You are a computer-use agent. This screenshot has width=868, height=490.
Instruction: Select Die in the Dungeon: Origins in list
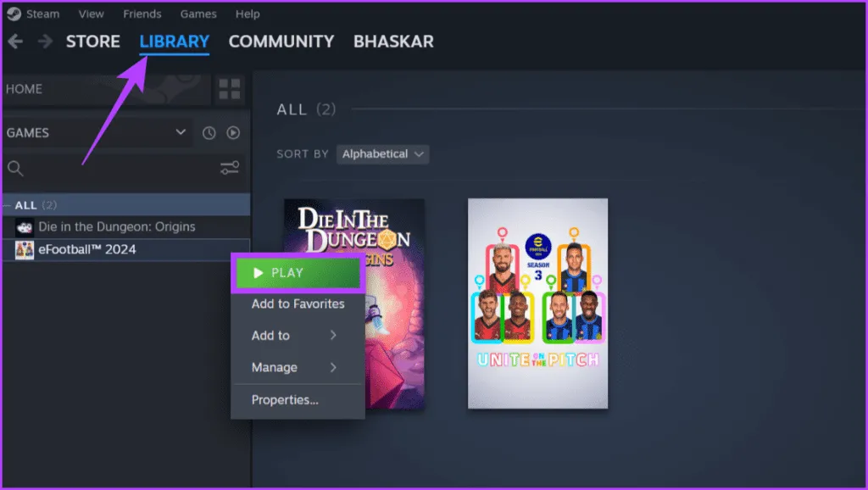tap(116, 226)
